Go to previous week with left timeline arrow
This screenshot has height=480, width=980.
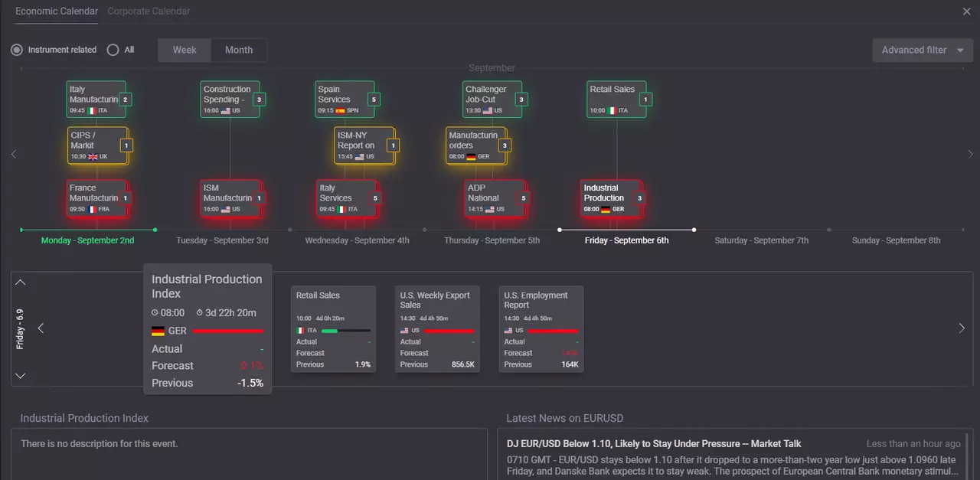13,155
